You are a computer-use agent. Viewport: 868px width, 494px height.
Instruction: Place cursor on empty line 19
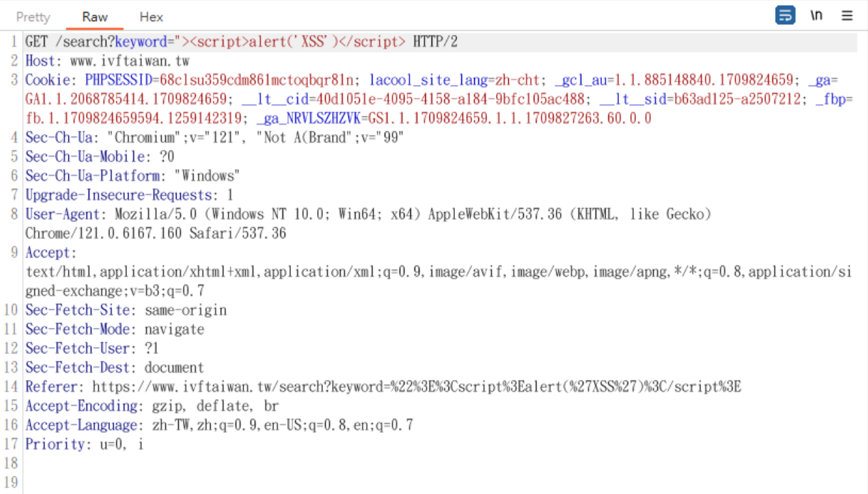(x=440, y=483)
